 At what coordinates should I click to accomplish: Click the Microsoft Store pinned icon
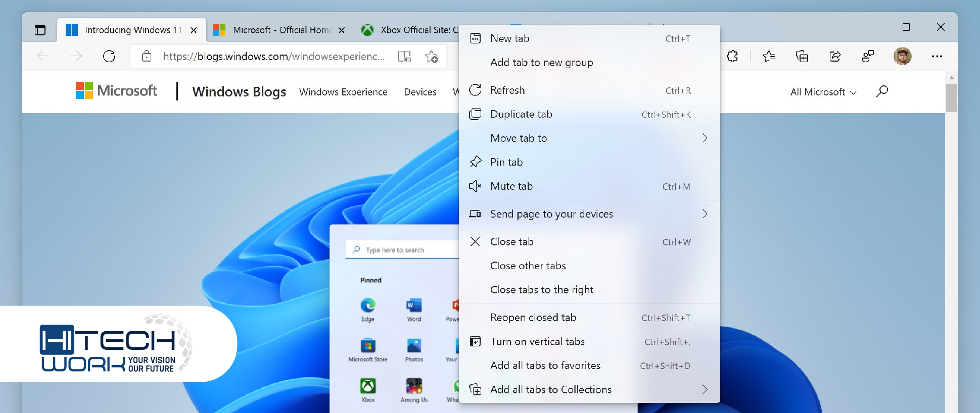pyautogui.click(x=368, y=345)
